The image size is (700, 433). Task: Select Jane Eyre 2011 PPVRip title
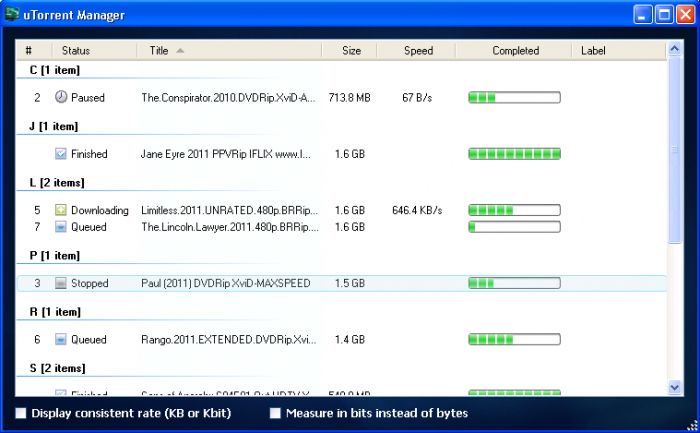click(x=225, y=154)
